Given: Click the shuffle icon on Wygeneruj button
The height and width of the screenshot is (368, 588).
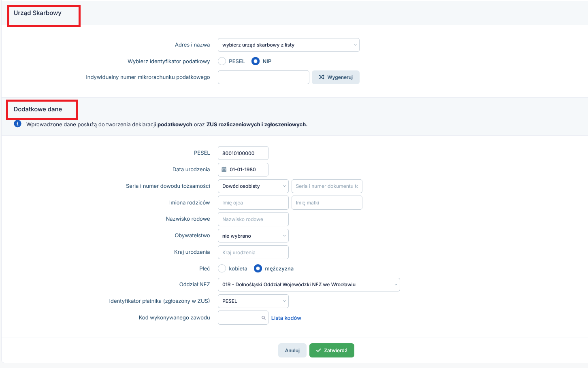Looking at the screenshot, I should coord(321,77).
